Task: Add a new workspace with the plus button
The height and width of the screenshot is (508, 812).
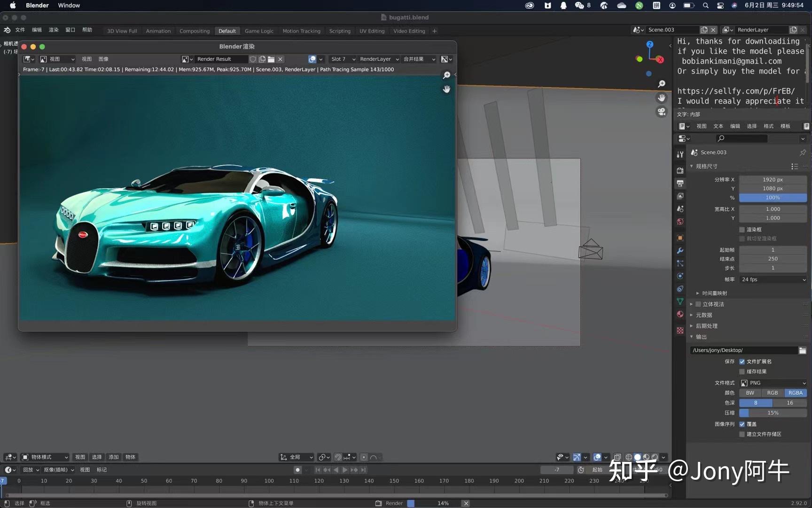Action: click(434, 31)
